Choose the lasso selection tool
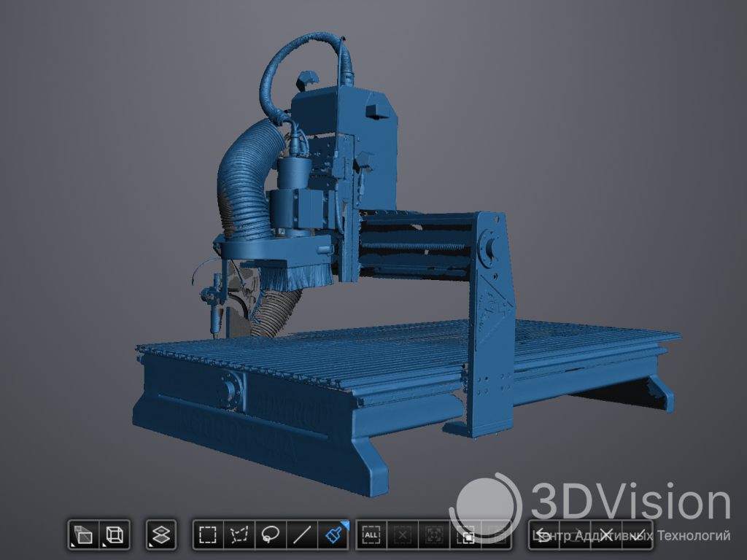 click(x=271, y=535)
